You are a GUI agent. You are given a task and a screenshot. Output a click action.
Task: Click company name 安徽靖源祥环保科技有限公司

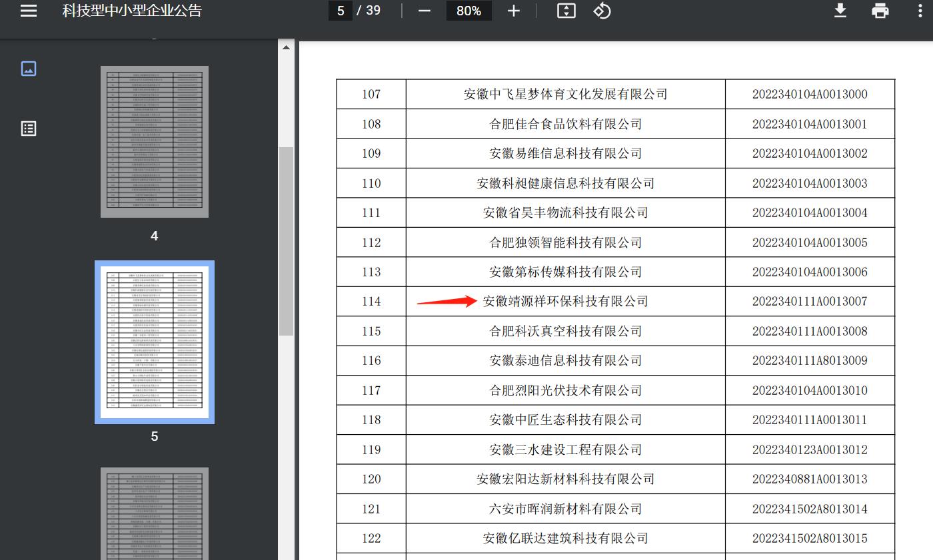point(565,302)
